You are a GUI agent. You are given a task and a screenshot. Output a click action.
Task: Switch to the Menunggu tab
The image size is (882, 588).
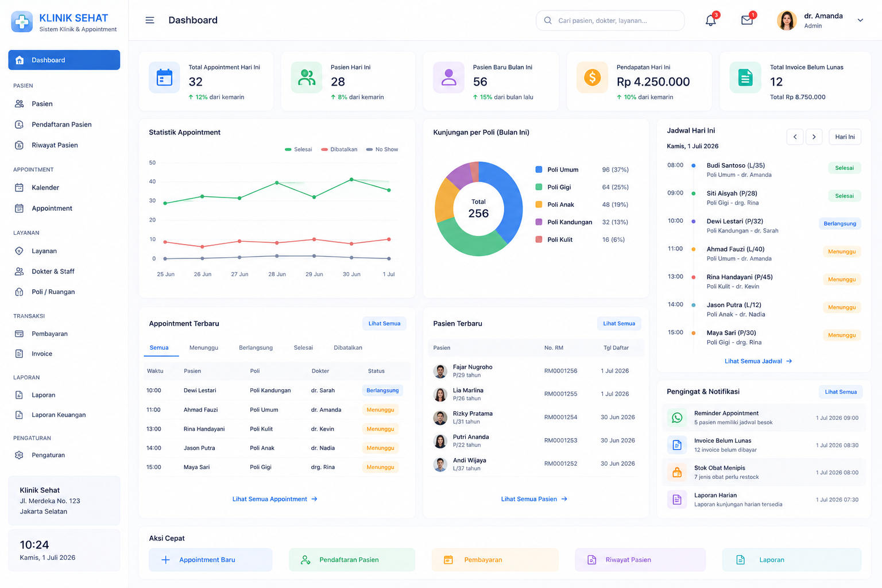(204, 347)
